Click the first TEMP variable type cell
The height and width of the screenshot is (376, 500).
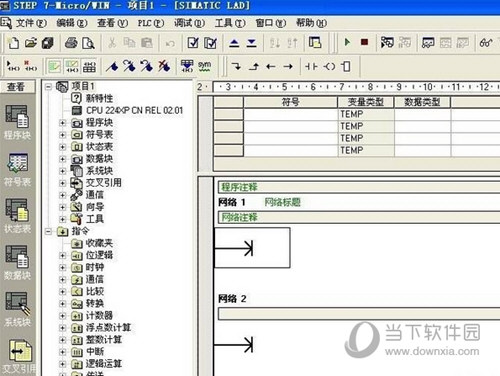(x=366, y=114)
